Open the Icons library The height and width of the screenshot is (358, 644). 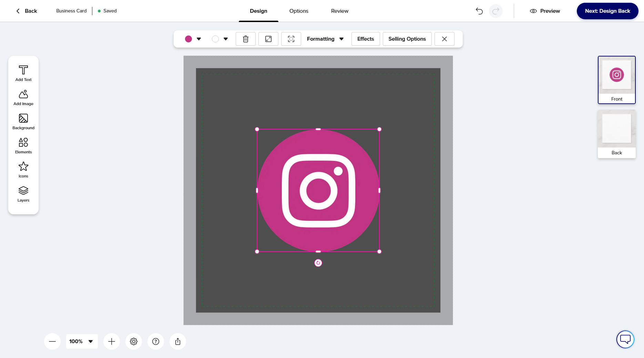(23, 170)
